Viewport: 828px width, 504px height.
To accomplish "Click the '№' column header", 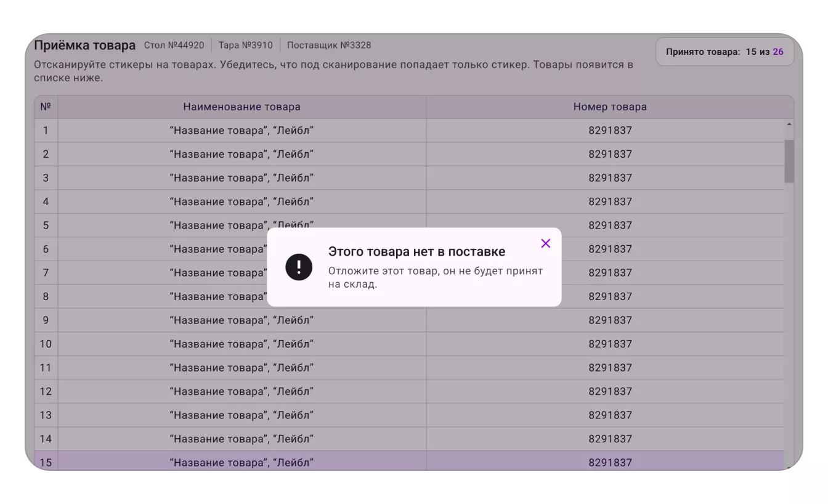I will tap(46, 107).
